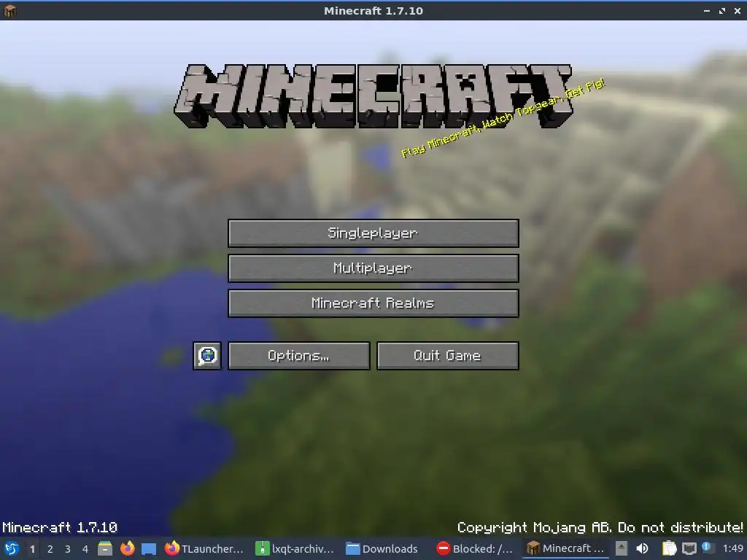Minimize the Minecraft window
The height and width of the screenshot is (560, 747).
click(706, 10)
